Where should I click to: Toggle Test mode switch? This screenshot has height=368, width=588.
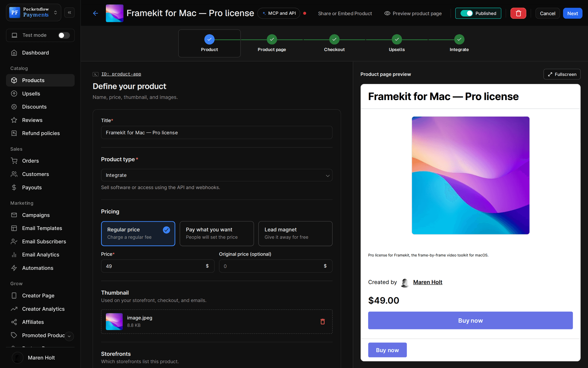point(64,35)
